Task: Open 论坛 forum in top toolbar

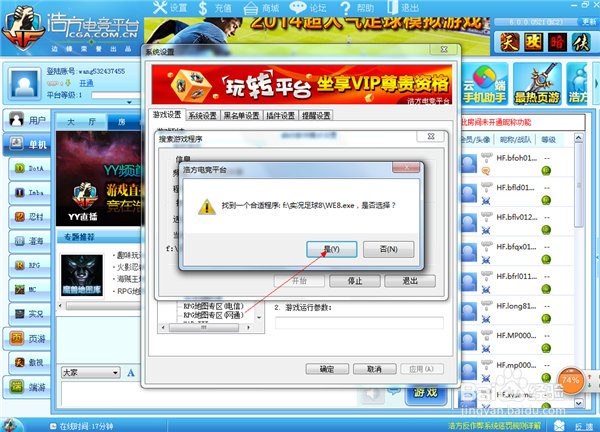Action: (x=308, y=8)
